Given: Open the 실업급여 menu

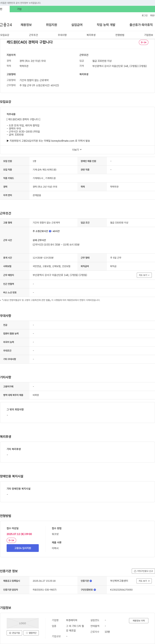Looking at the screenshot, I should [77, 25].
